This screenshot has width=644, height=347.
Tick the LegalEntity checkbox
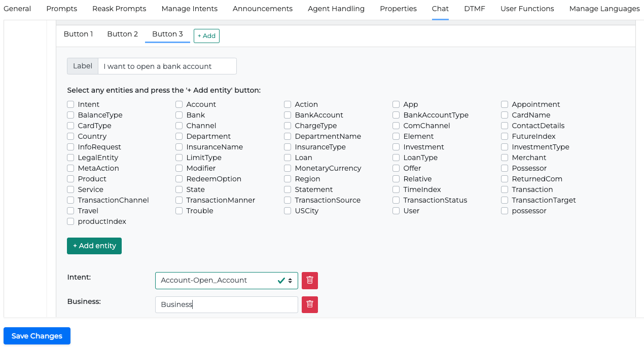(70, 158)
